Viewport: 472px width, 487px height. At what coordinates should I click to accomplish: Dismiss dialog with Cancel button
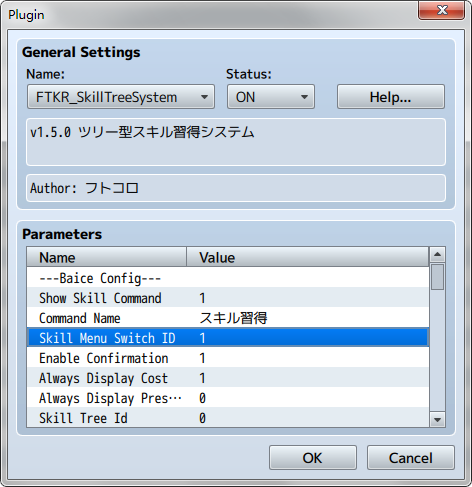click(411, 458)
